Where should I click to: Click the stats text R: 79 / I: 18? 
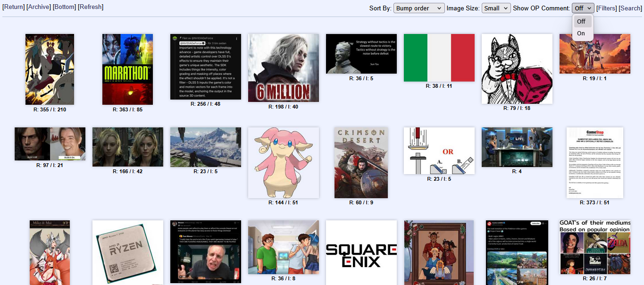pyautogui.click(x=517, y=109)
